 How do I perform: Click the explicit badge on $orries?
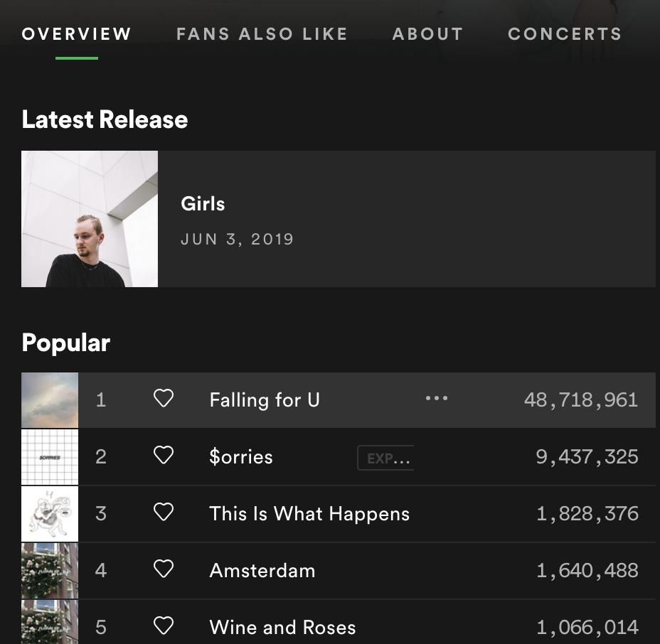tap(385, 458)
